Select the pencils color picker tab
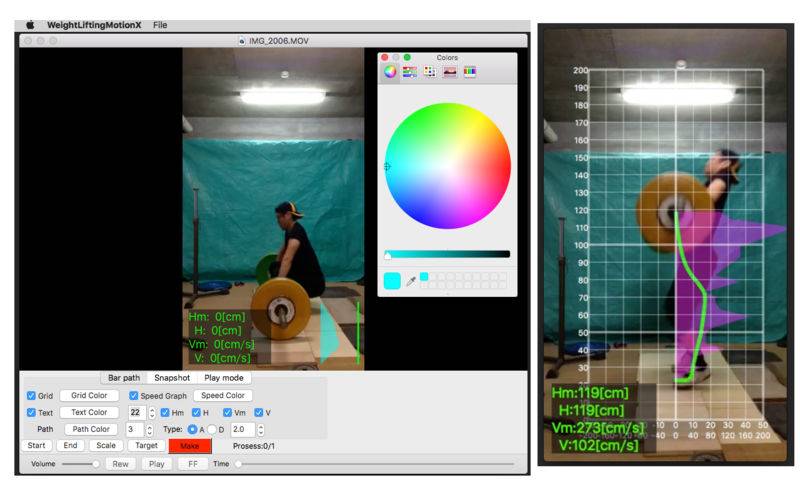 point(469,72)
